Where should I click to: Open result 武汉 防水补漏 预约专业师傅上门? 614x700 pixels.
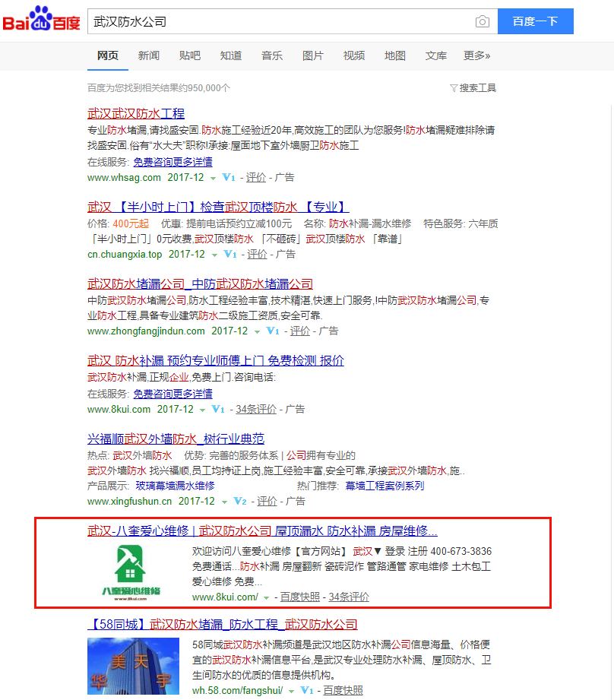[x=216, y=361]
